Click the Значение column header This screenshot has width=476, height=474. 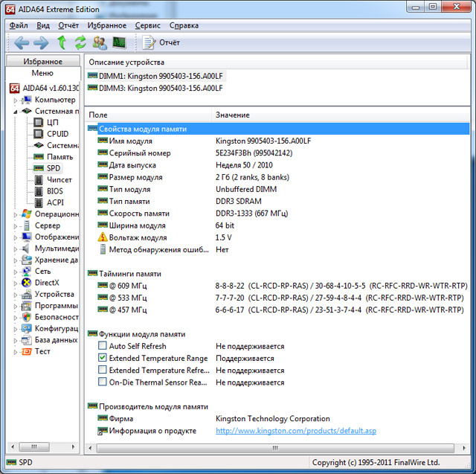click(341, 115)
